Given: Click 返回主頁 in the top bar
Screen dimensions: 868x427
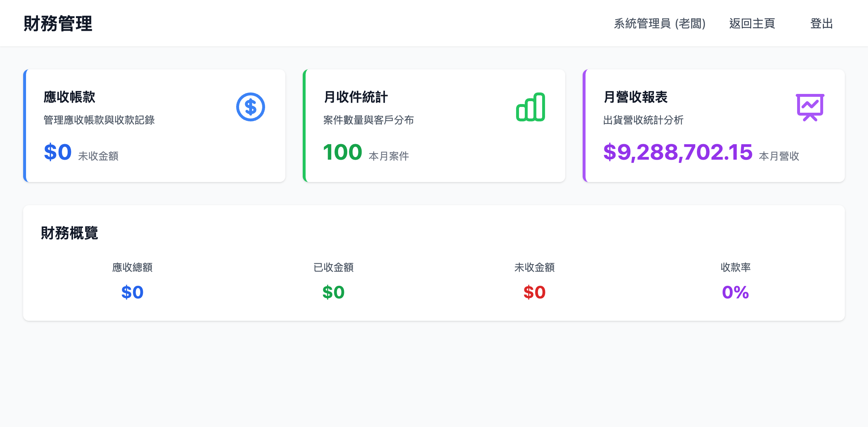Looking at the screenshot, I should tap(751, 24).
